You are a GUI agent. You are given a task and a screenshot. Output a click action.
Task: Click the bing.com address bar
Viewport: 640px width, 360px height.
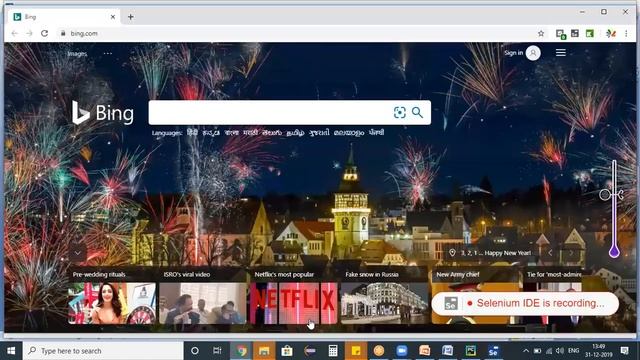298,33
